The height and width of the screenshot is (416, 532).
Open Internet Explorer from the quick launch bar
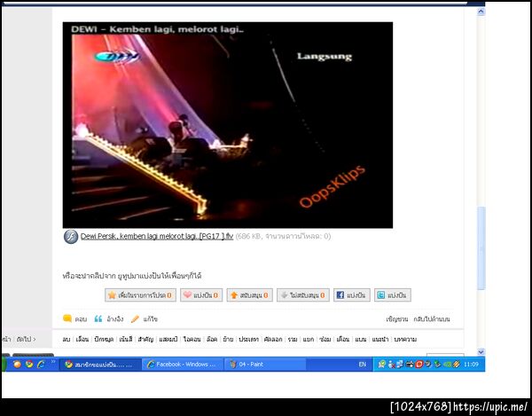[41, 364]
